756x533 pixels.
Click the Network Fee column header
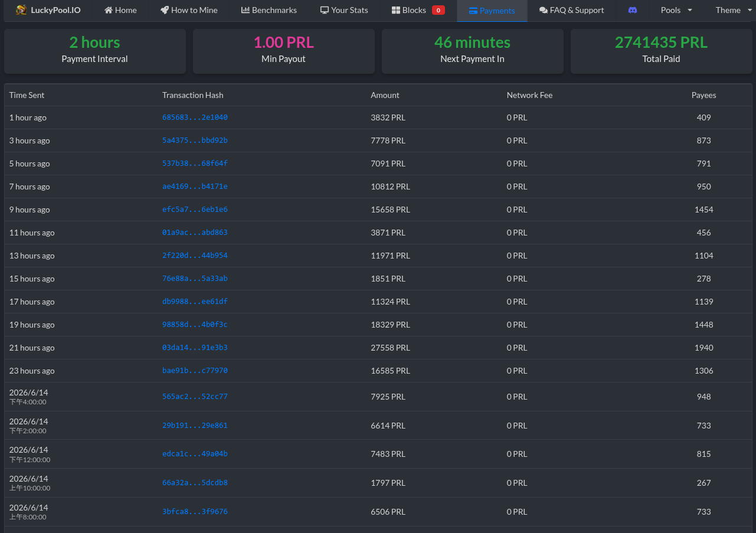[x=529, y=95]
